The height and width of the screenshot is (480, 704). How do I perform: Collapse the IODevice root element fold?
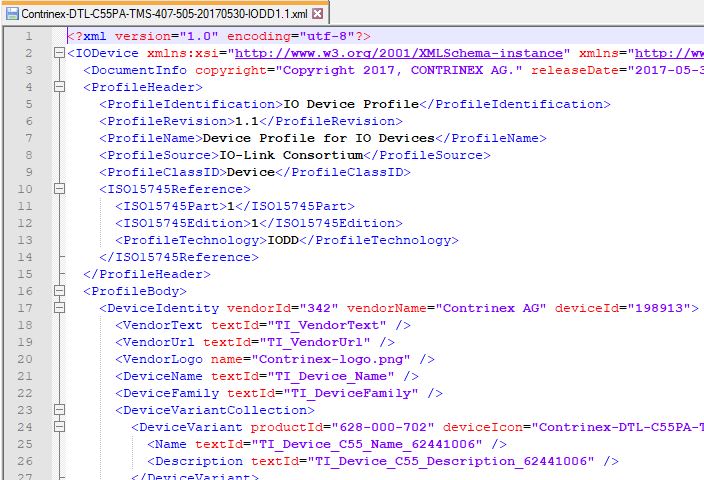(x=59, y=53)
